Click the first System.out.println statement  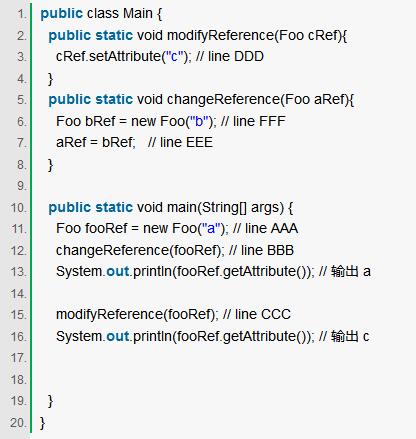(185, 271)
